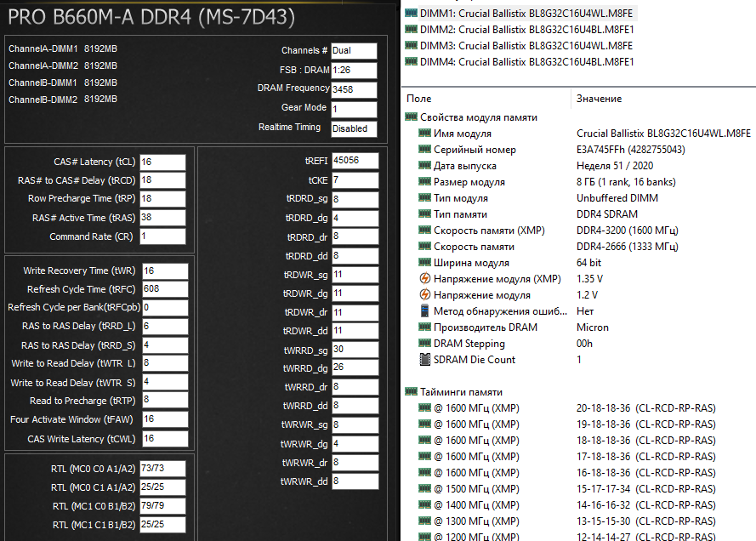Image resolution: width=756 pixels, height=541 pixels.
Task: Click the RAS# to CAS# Delay (tRCD) field
Action: tap(162, 180)
